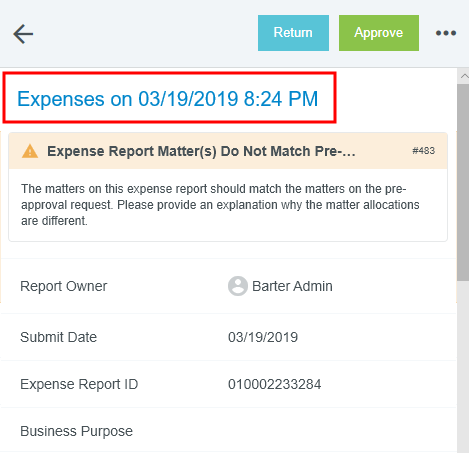Screen dimensions: 469x453
Task: Click the Barter Admin avatar icon
Action: 238,286
